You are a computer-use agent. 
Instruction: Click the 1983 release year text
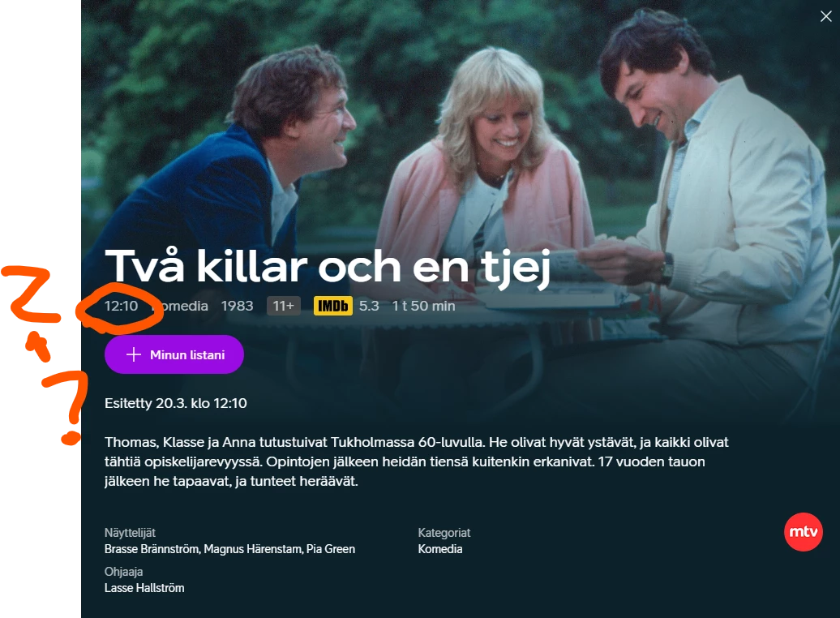coord(237,306)
